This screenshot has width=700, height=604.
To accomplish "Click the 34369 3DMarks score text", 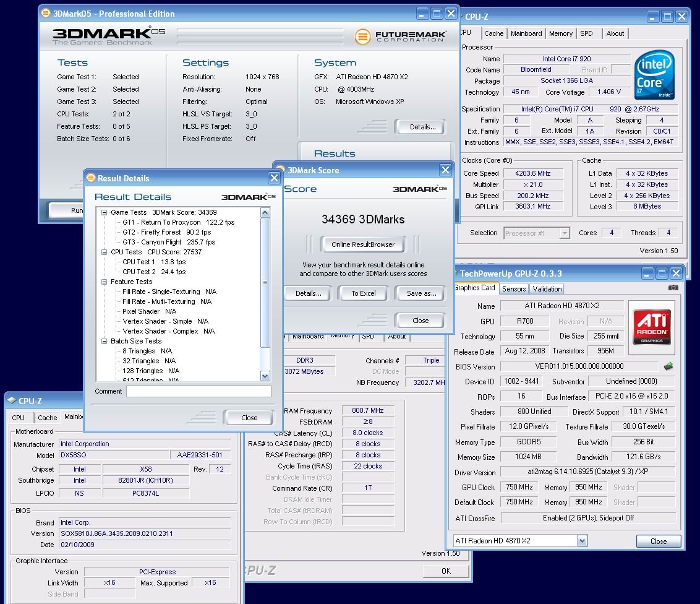I will pos(363,219).
